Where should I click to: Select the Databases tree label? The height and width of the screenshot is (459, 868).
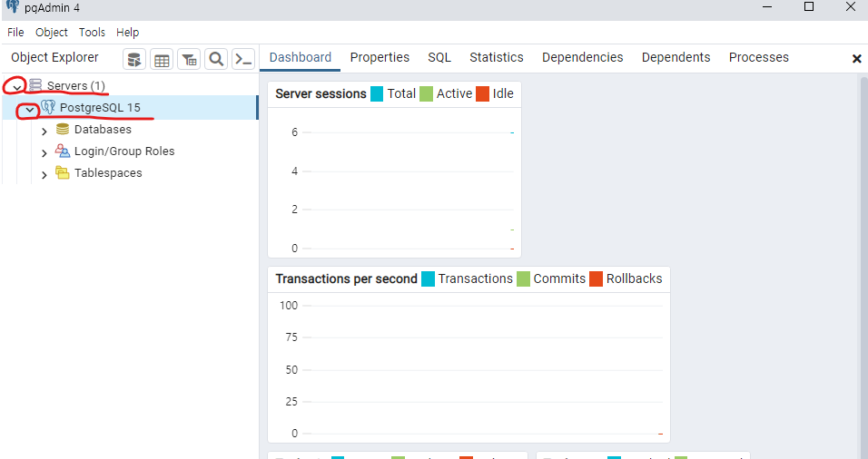coord(103,130)
